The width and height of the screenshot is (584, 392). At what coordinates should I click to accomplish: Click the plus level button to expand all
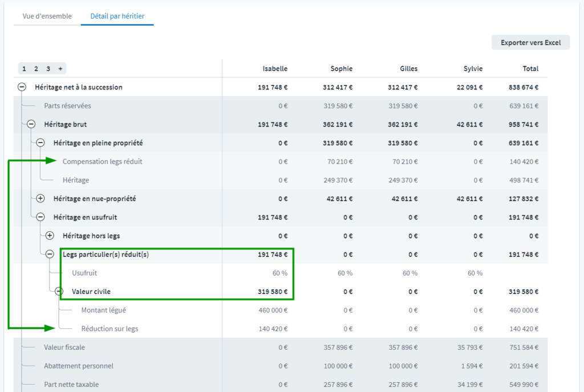60,69
